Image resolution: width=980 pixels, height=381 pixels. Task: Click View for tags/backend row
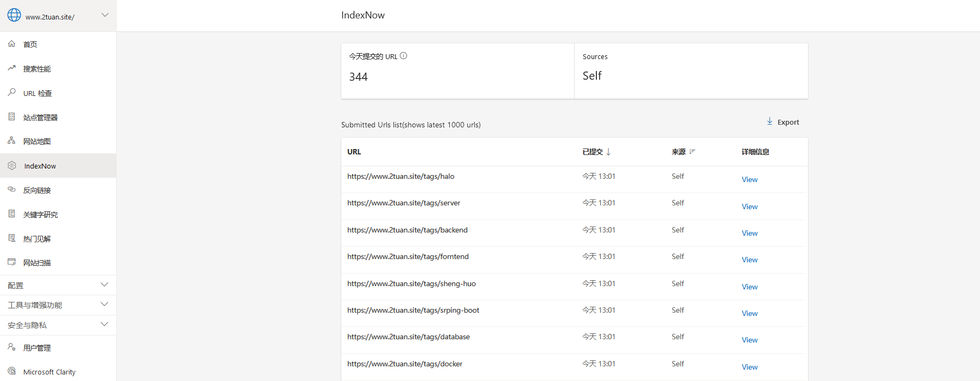pos(749,233)
